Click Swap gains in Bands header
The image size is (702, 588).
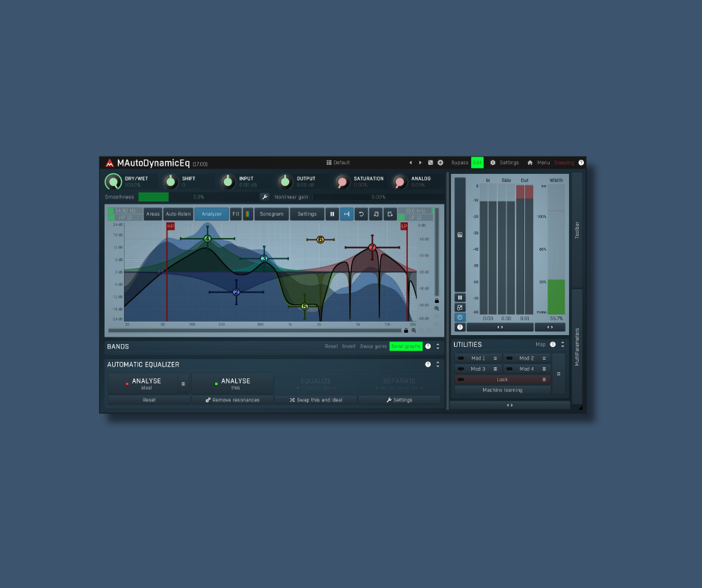[x=373, y=346]
